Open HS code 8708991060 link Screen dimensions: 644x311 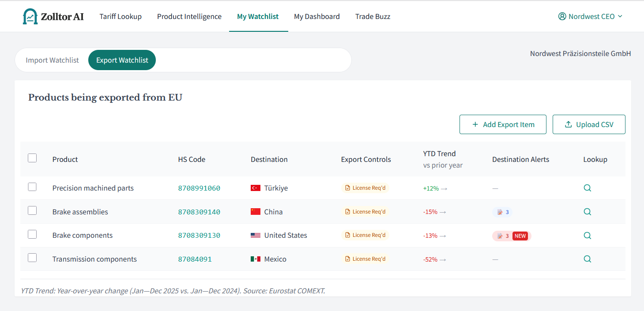[x=199, y=188]
